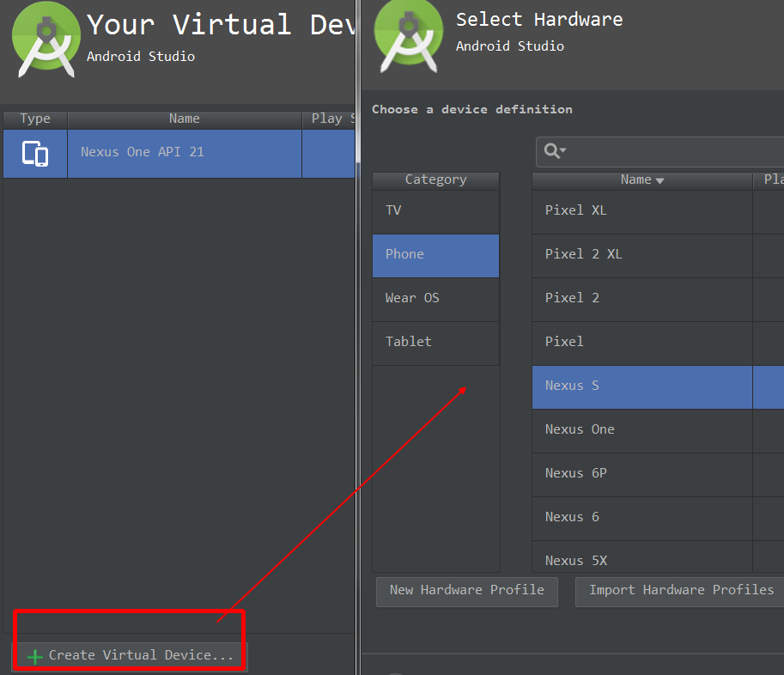Select the Wear OS category
The image size is (784, 675).
pyautogui.click(x=435, y=300)
